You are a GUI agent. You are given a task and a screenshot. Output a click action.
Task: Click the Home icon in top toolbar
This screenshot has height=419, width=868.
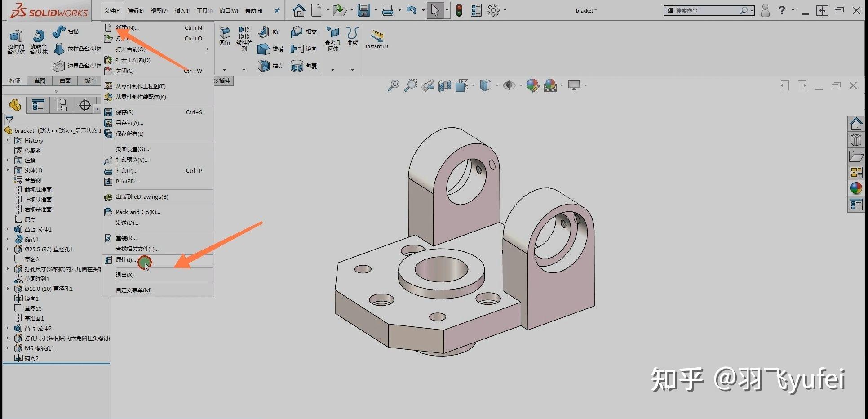point(299,10)
